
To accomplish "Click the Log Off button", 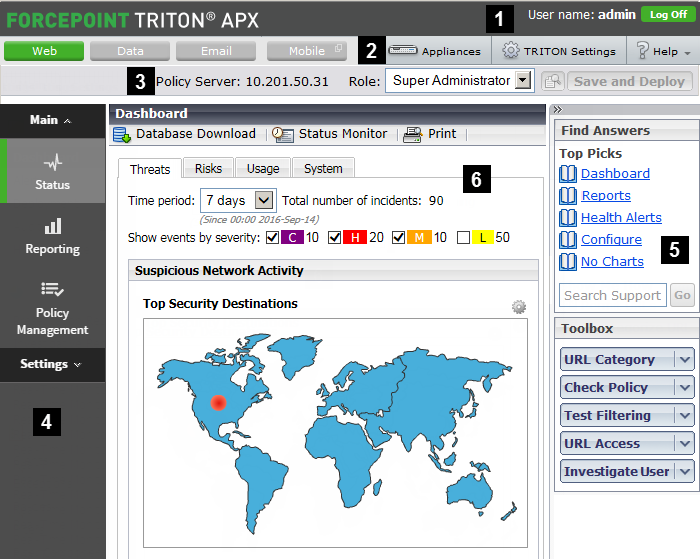I will [668, 14].
